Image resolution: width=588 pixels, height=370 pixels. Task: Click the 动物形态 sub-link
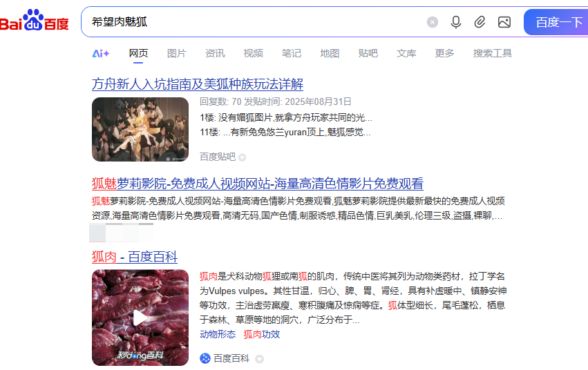(218, 334)
